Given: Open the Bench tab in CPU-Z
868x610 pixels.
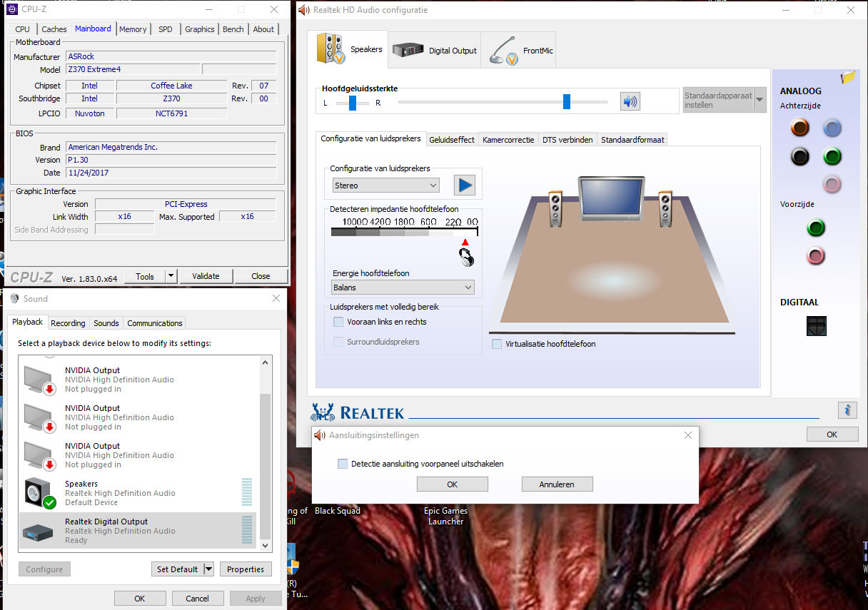Looking at the screenshot, I should pos(233,29).
